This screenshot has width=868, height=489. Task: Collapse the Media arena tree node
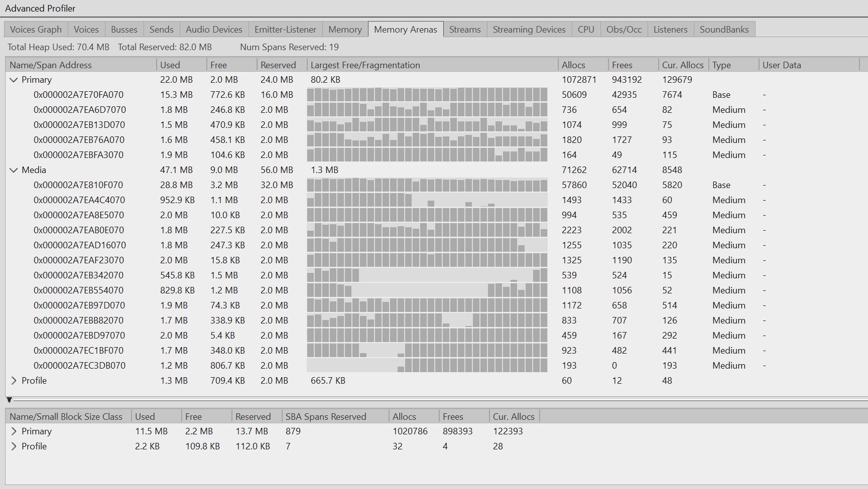[14, 170]
